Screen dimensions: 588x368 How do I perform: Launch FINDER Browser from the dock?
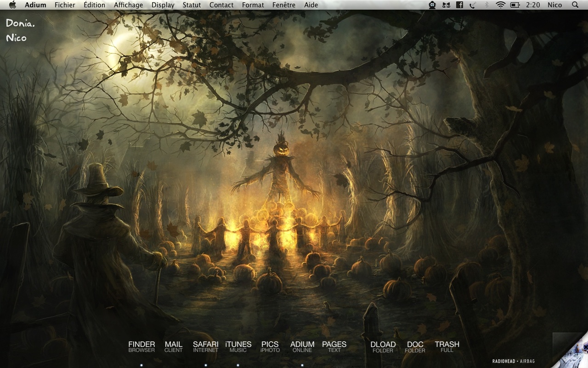click(141, 347)
